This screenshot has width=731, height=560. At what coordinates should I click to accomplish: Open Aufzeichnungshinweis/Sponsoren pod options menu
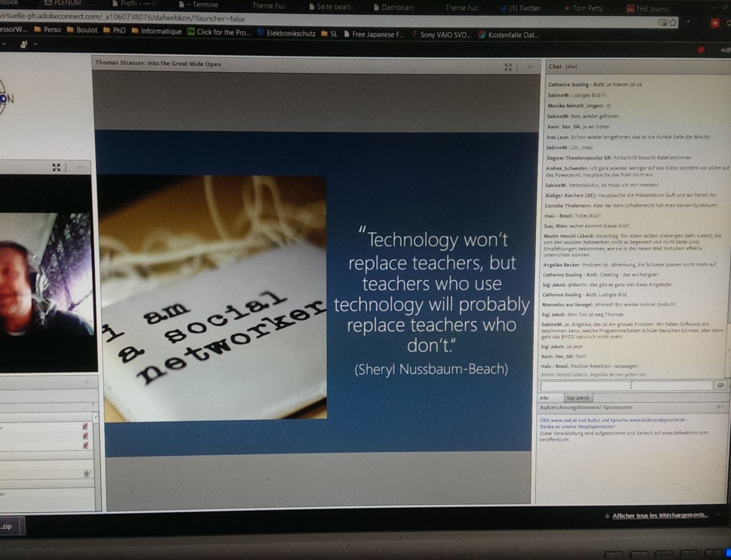pos(720,407)
